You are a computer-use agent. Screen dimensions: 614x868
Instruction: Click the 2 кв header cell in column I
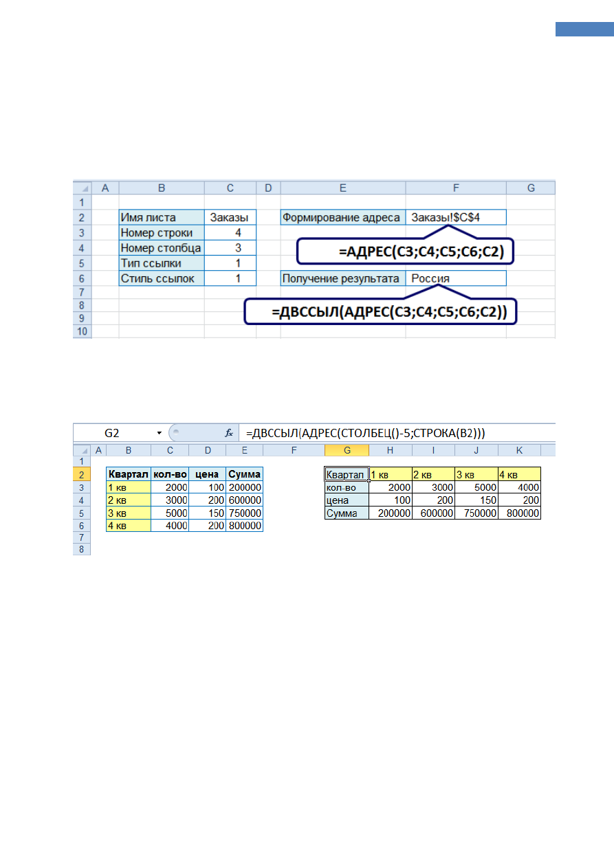click(x=432, y=474)
